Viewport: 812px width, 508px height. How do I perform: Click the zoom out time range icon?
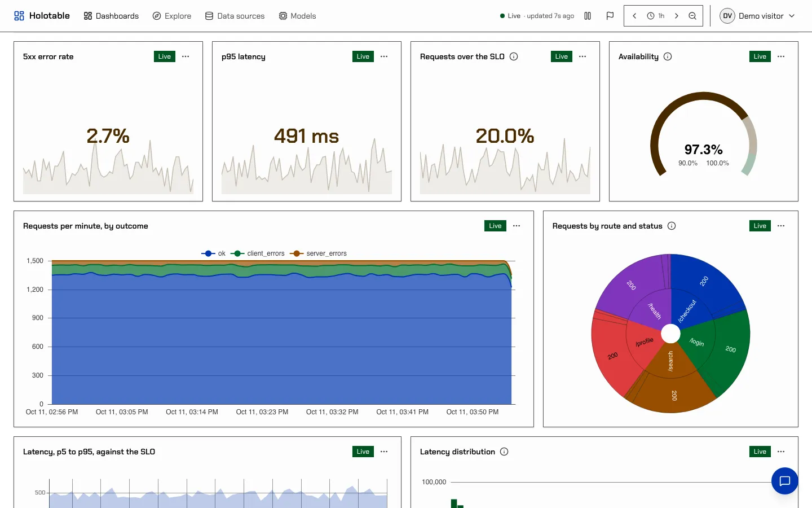click(692, 16)
